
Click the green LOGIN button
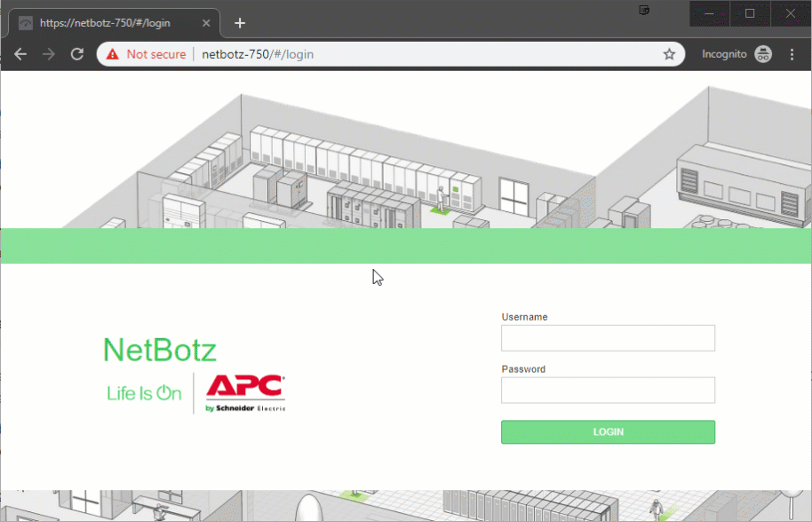(608, 432)
